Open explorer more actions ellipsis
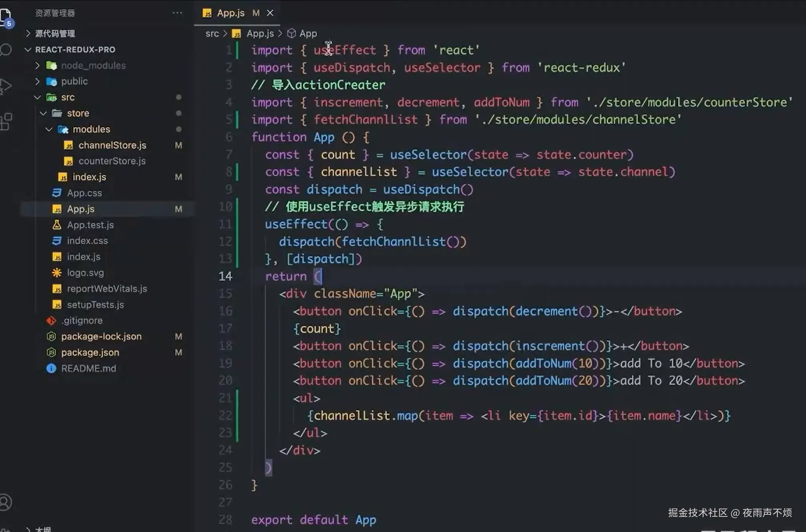The image size is (806, 532). click(x=177, y=13)
